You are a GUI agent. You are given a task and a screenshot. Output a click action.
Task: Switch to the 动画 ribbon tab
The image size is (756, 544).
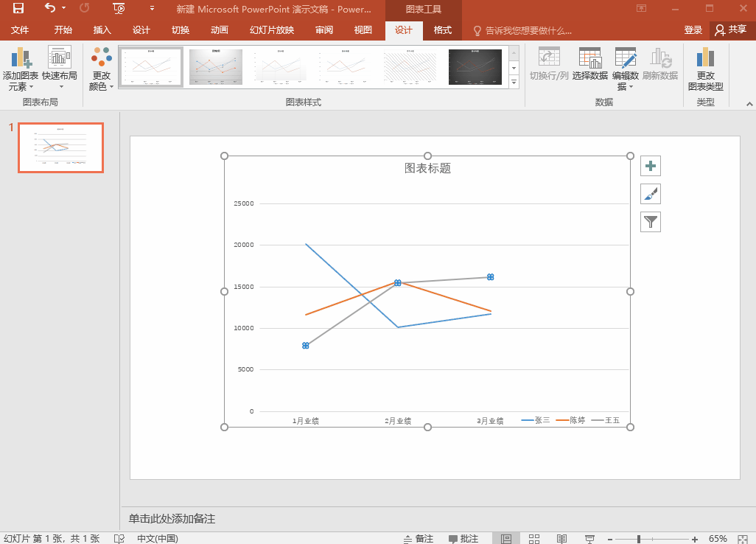220,30
